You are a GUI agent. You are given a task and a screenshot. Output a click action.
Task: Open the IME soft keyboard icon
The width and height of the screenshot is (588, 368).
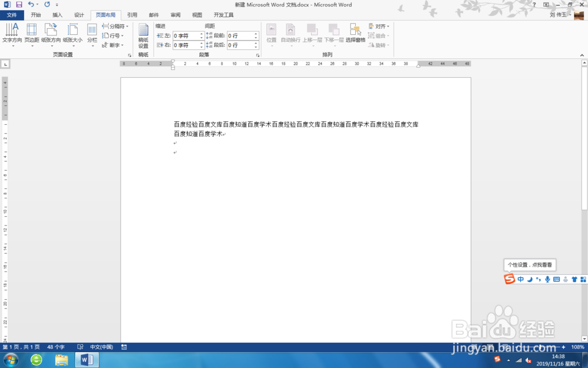tap(556, 279)
